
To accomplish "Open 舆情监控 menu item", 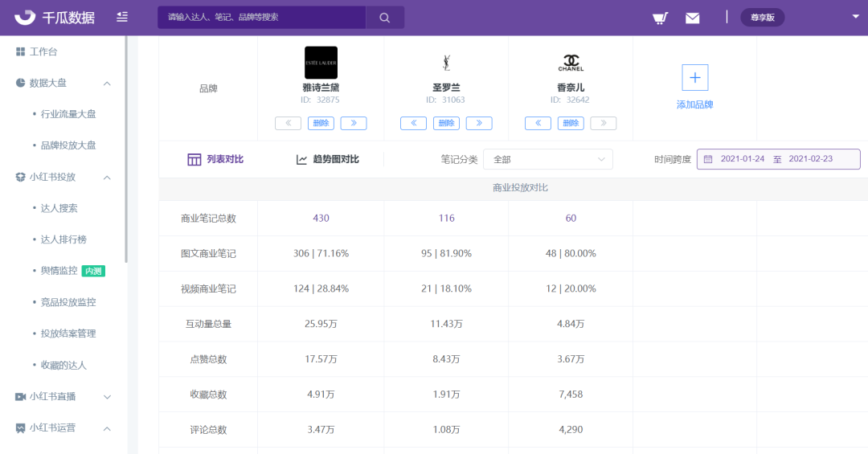I will (x=59, y=271).
